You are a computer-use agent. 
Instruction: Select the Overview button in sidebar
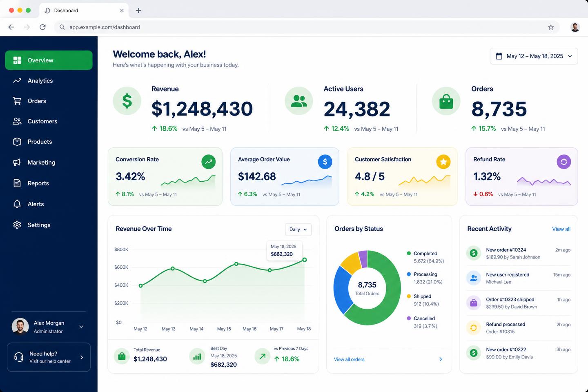(49, 60)
